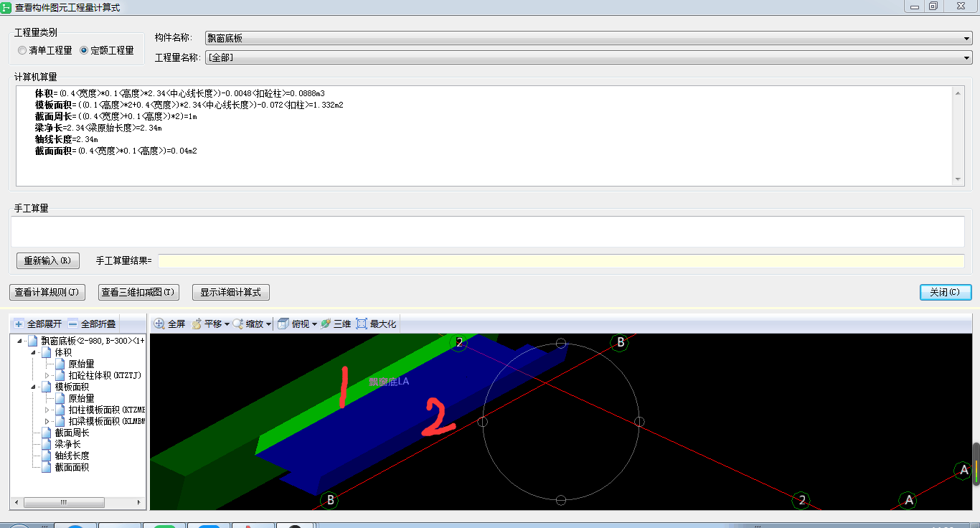980x528 pixels.
Task: Collapse the 模板面积 tree node
Action: (x=33, y=387)
